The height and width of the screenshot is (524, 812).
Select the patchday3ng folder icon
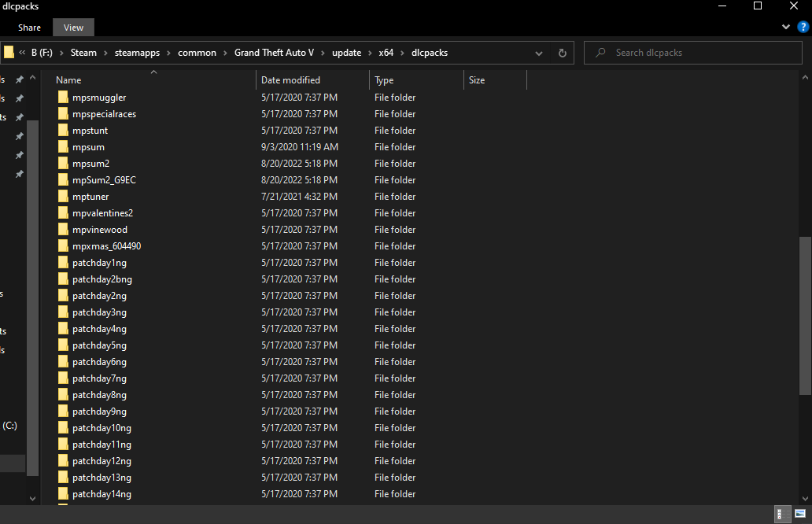tap(63, 312)
